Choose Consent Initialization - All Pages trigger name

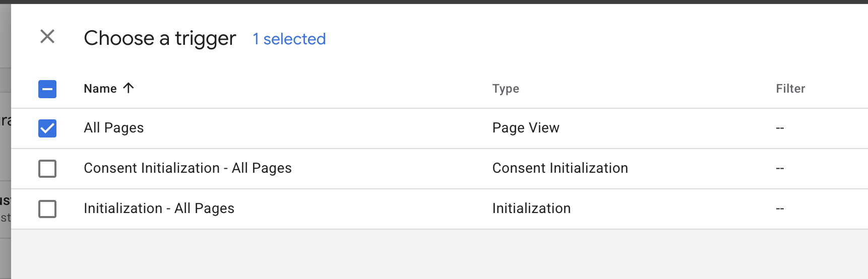(188, 168)
